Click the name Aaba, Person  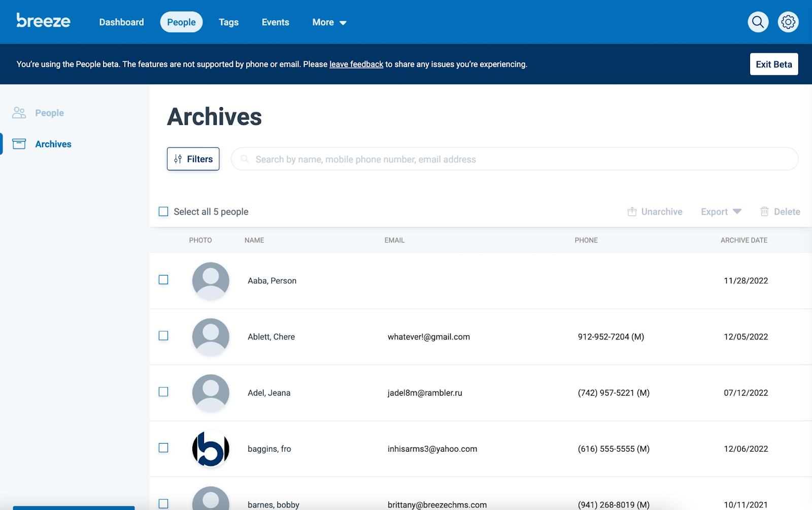click(x=272, y=281)
